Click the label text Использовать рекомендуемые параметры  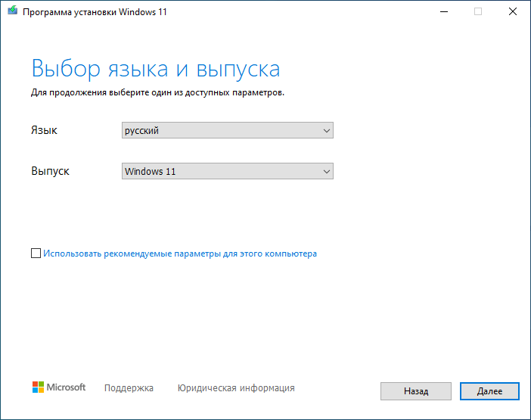(132, 254)
